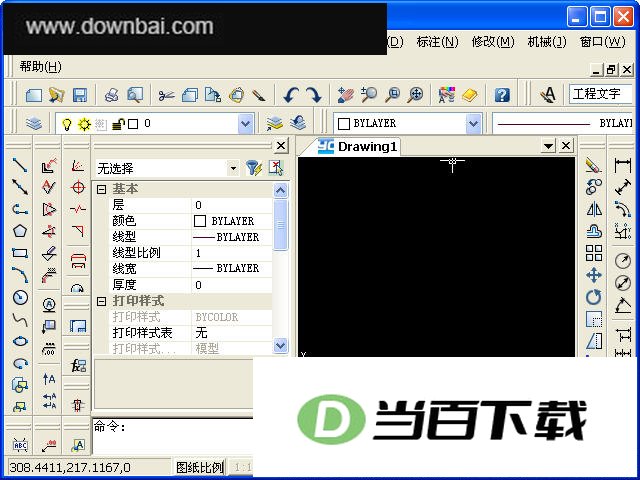Redo the last action
Viewport: 640px width, 480px height.
coord(313,95)
